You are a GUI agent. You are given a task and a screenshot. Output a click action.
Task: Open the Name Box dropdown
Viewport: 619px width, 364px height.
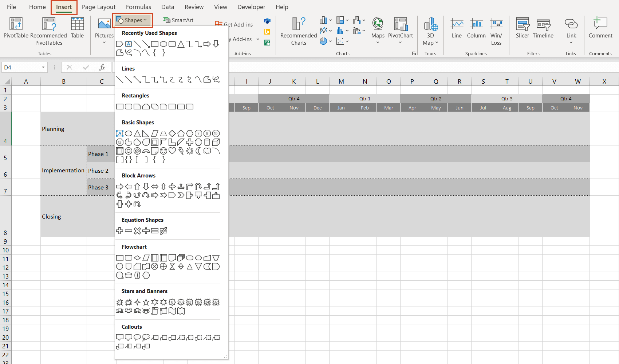tap(43, 67)
